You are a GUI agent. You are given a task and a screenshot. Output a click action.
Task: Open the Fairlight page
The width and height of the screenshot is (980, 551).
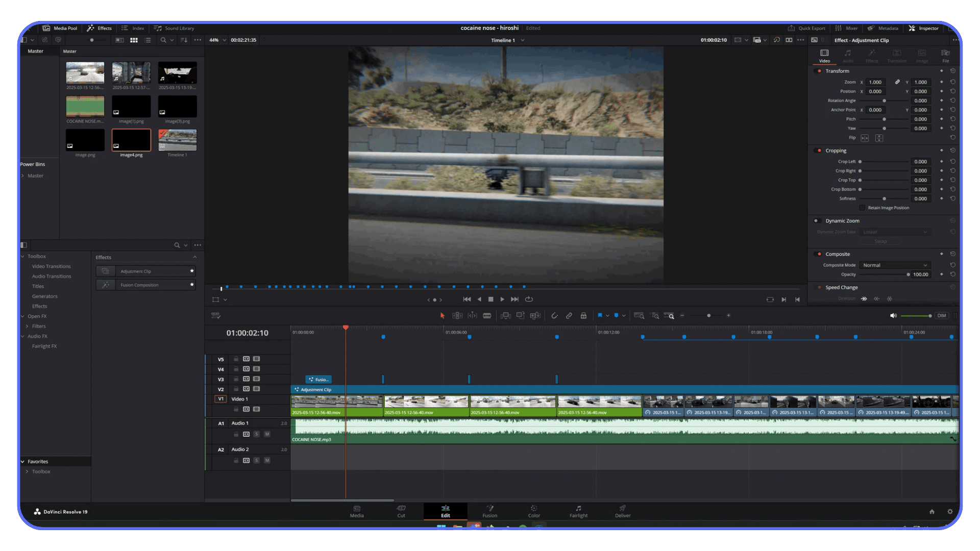coord(578,511)
